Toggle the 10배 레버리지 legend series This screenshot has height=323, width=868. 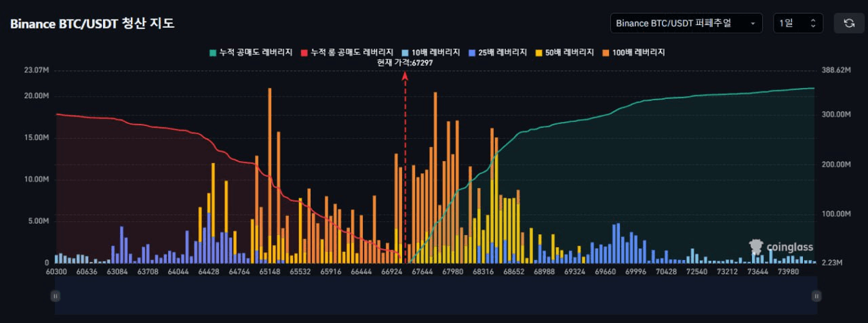[x=431, y=52]
